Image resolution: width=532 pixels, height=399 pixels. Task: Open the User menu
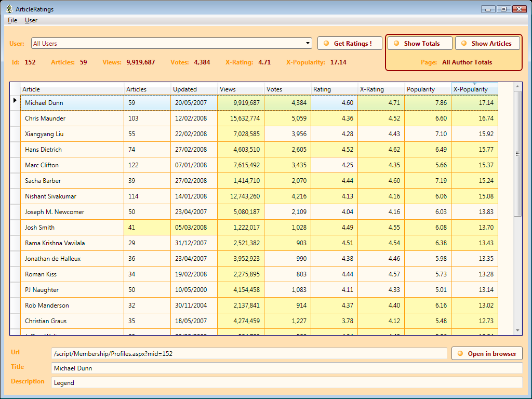(31, 20)
